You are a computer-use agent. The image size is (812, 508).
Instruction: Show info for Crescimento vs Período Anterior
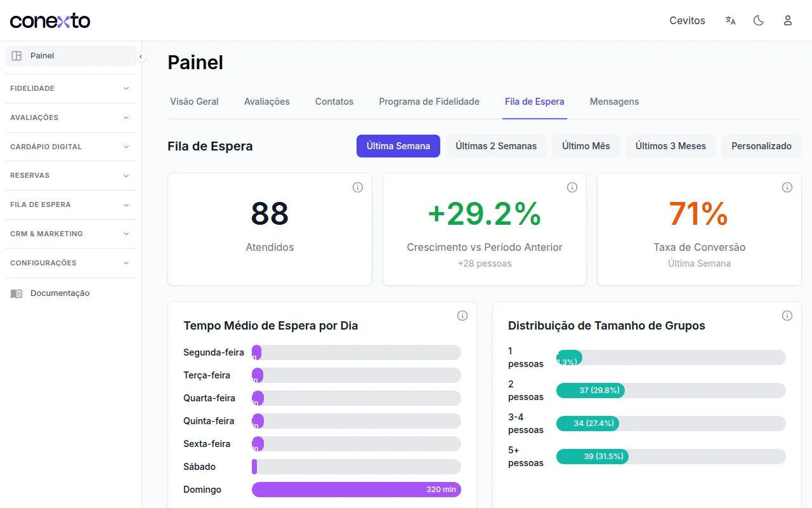(572, 187)
